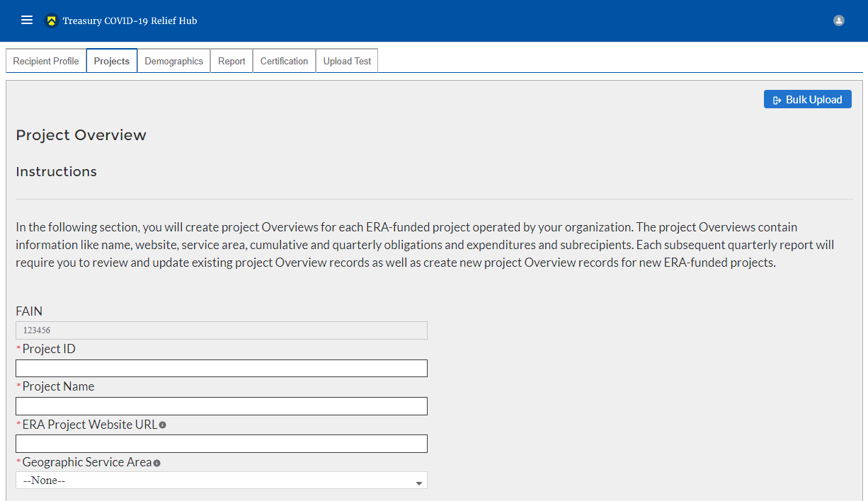
Task: Click the Project Overview heading
Action: 81,135
